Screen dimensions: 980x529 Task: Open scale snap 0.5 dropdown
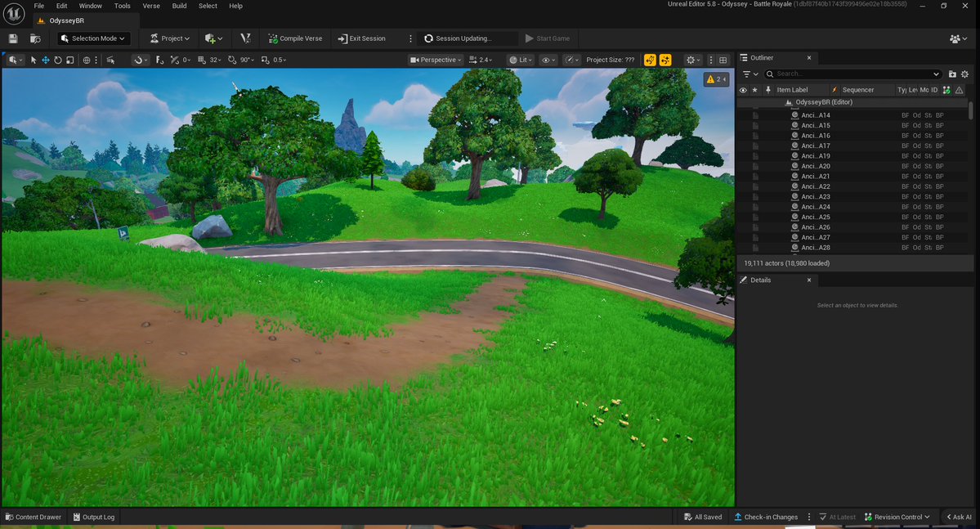[x=280, y=60]
